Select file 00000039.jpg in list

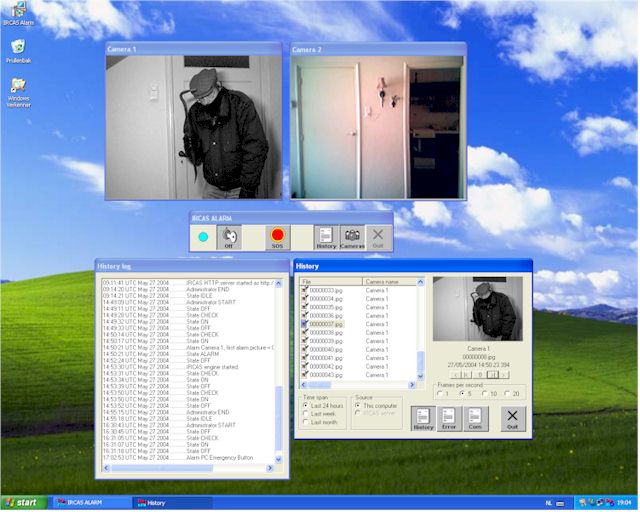pyautogui.click(x=326, y=341)
